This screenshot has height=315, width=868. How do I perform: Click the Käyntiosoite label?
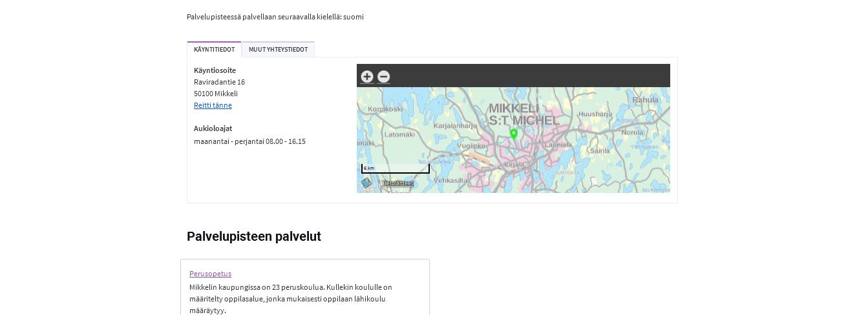215,70
